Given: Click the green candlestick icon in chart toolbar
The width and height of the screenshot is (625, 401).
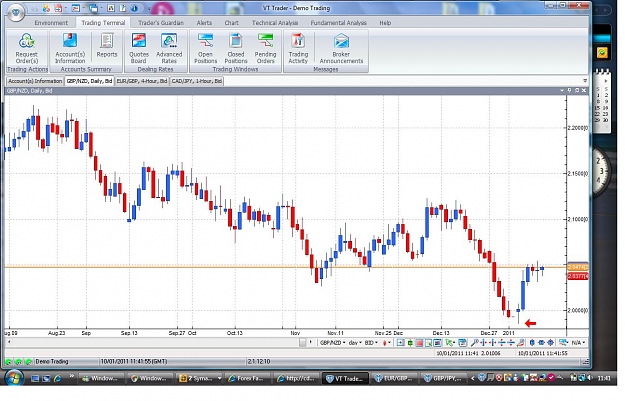Looking at the screenshot, I should [410, 343].
